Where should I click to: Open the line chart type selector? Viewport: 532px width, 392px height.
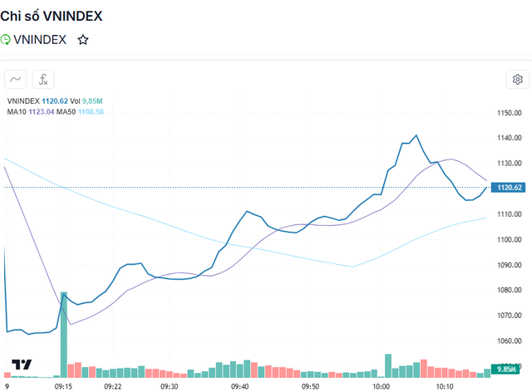click(x=15, y=80)
